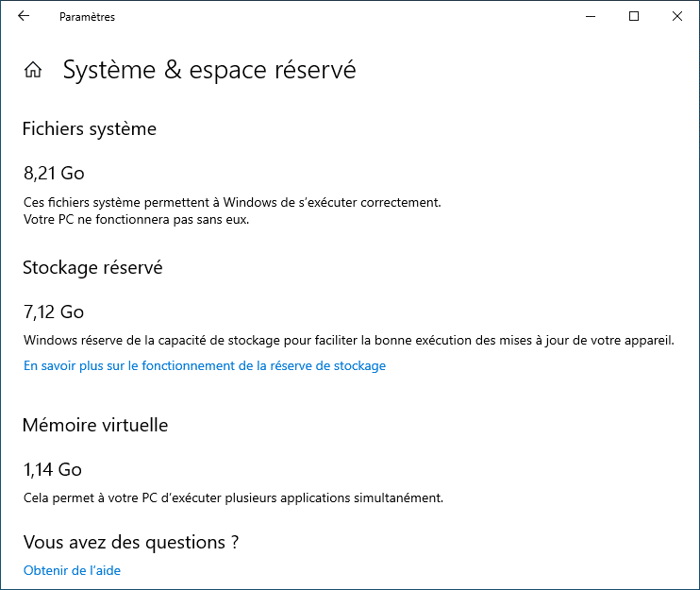Click the 'Vous avez des questions ?' heading
The width and height of the screenshot is (700, 590).
click(x=131, y=543)
